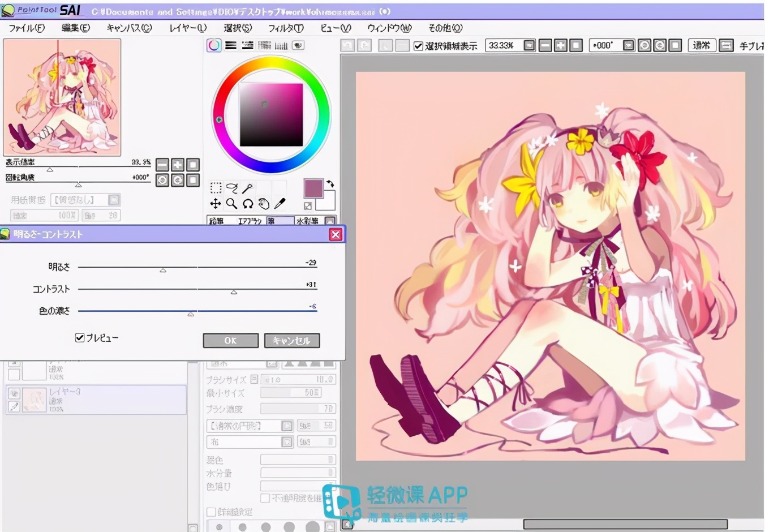765x532 pixels.
Task: Select the rotate view tool
Action: click(247, 204)
